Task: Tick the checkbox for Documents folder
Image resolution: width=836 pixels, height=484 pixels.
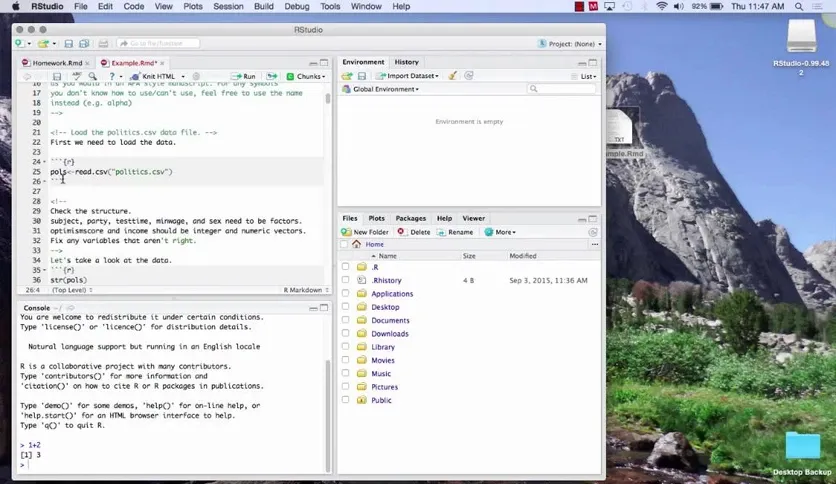Action: 345,320
